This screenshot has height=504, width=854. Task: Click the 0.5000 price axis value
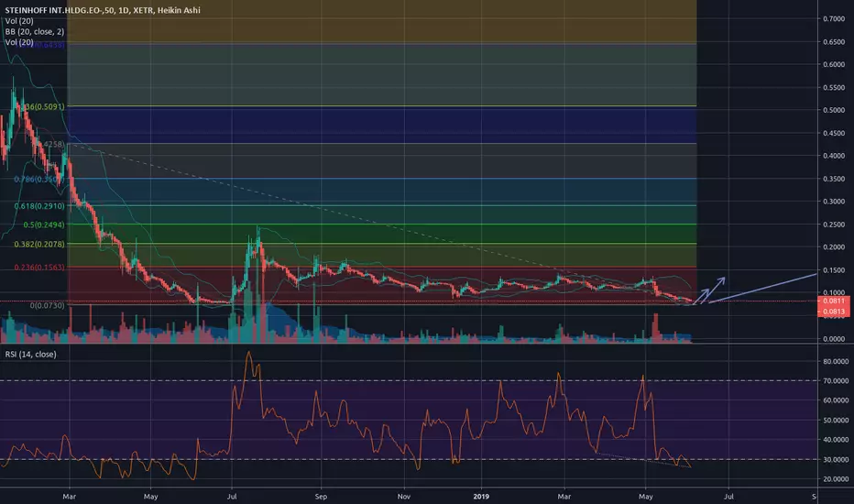tap(834, 110)
